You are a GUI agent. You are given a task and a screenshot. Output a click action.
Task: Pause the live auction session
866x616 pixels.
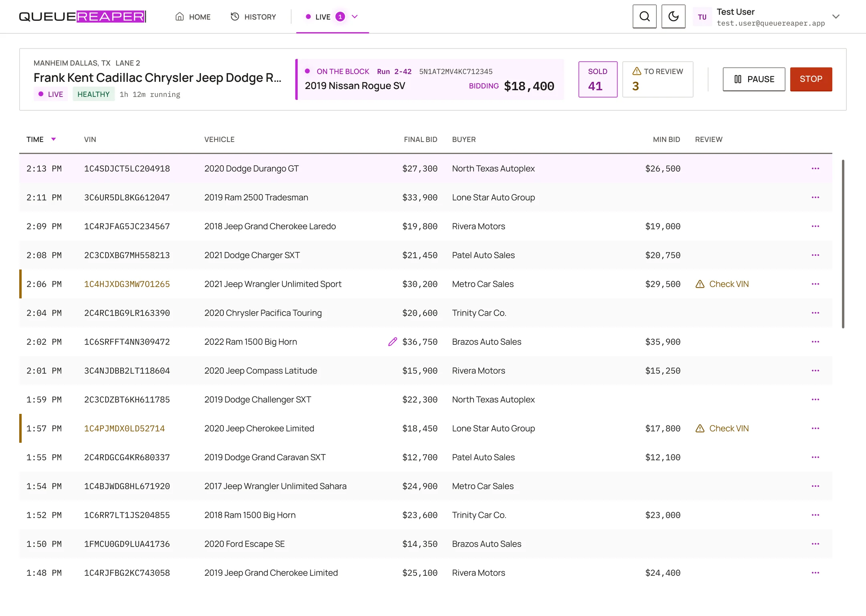754,79
